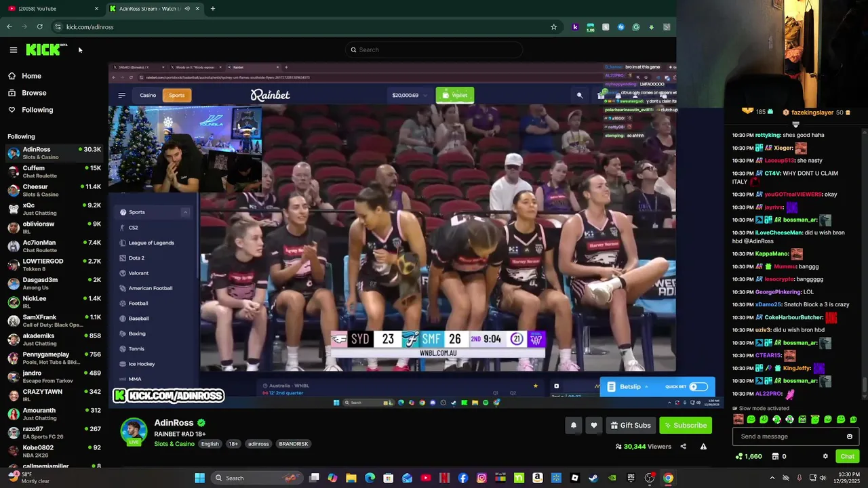Open the balance dropdown next to $20,000.69
The height and width of the screenshot is (488, 868).
click(425, 96)
